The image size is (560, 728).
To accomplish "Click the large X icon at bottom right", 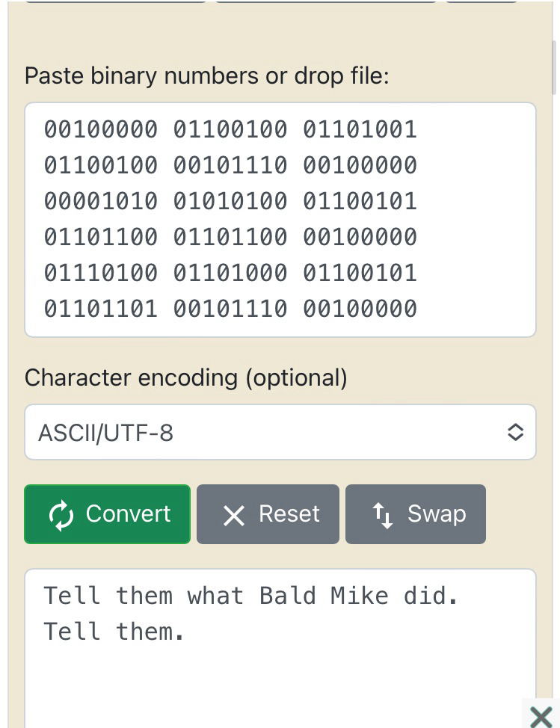I will [540, 715].
